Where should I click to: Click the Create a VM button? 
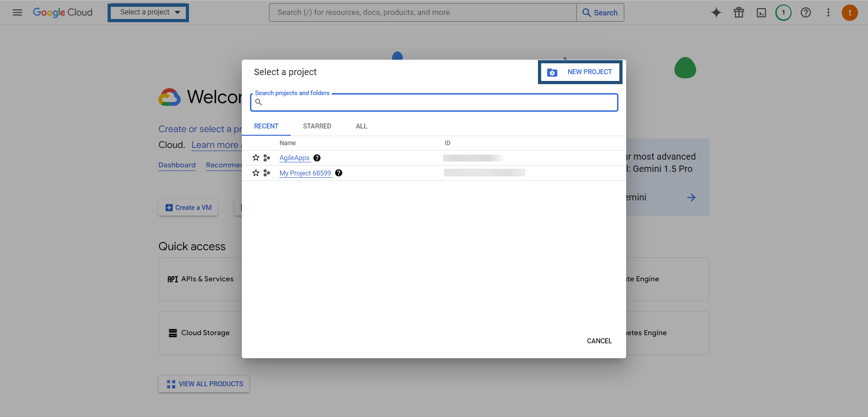(x=188, y=208)
